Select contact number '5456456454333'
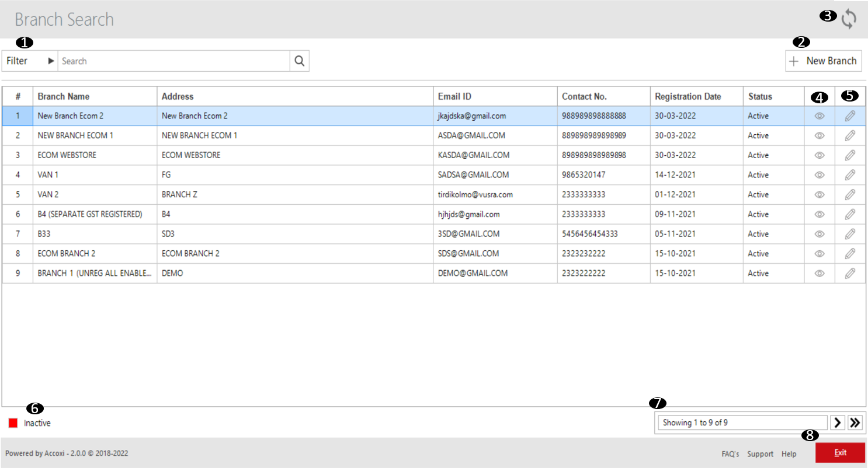This screenshot has width=868, height=468. point(603,234)
